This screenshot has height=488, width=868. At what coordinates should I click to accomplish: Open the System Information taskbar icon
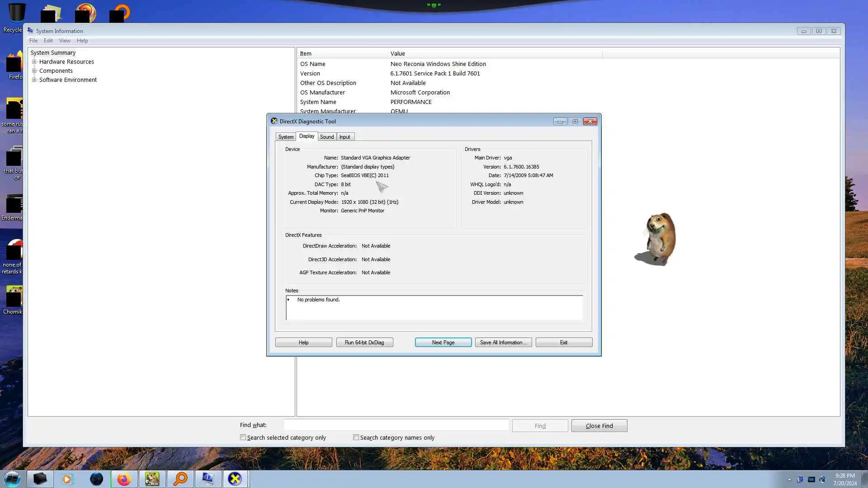[208, 479]
